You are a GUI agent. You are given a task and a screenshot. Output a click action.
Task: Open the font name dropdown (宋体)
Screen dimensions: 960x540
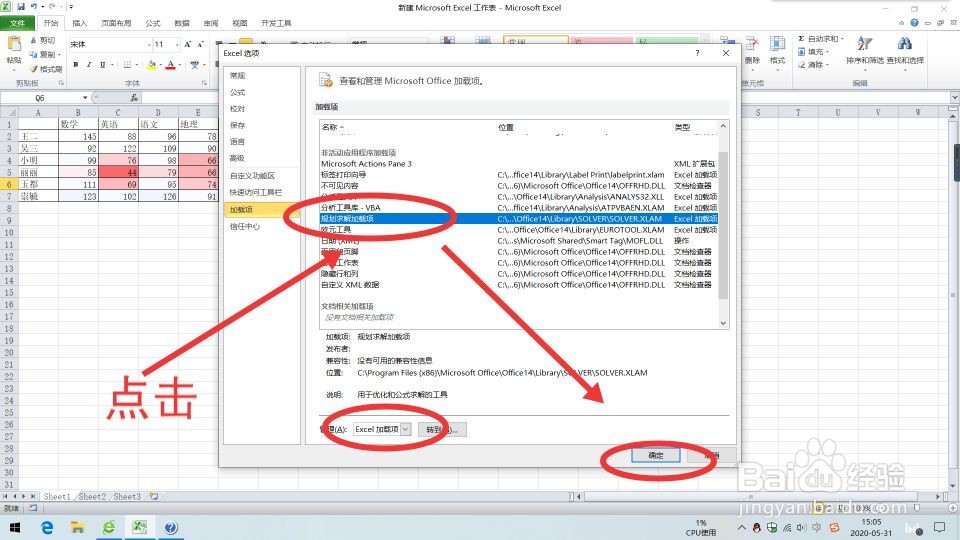149,44
